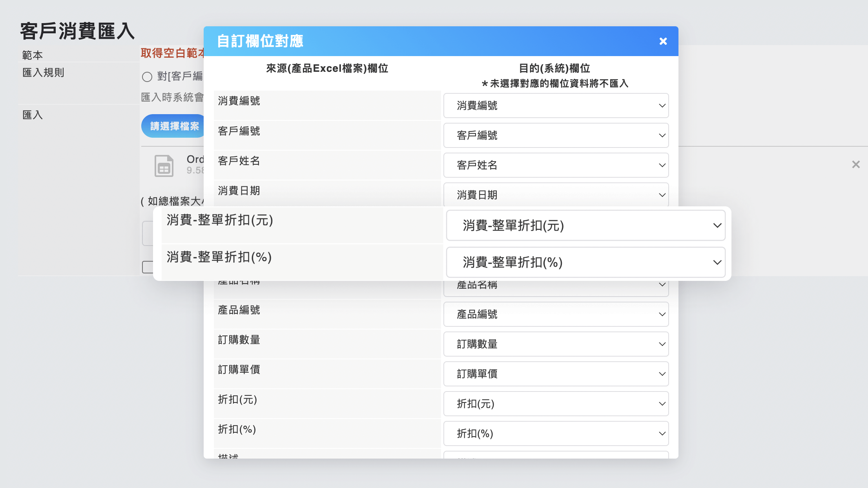This screenshot has height=488, width=868.
Task: Open the 消費-整單折扣(元) dropdown
Action: [585, 226]
